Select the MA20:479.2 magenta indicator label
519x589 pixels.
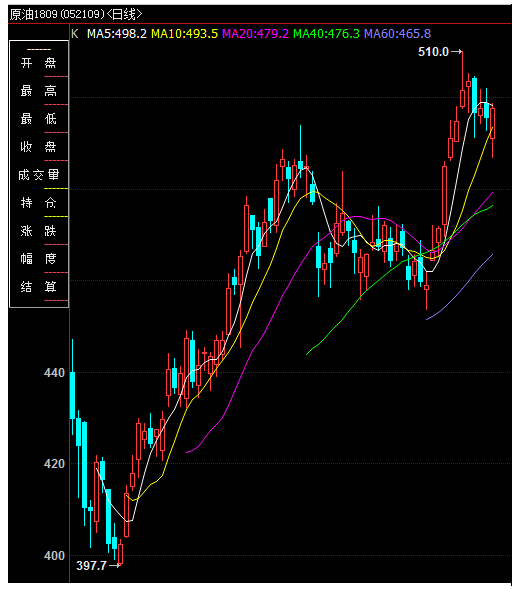pyautogui.click(x=255, y=34)
